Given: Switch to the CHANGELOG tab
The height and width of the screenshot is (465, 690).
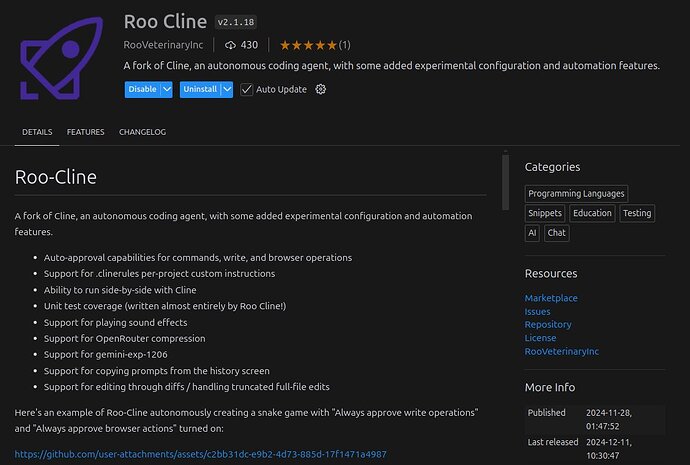Looking at the screenshot, I should click(x=142, y=132).
